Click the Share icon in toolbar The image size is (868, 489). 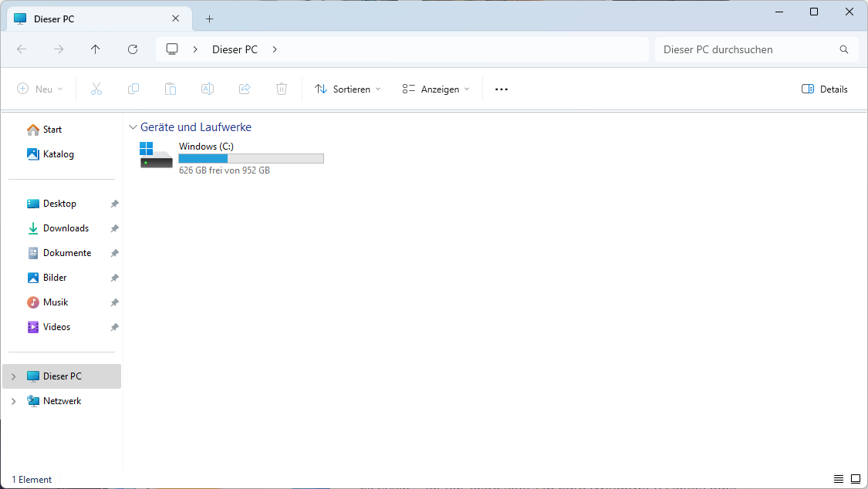click(245, 89)
